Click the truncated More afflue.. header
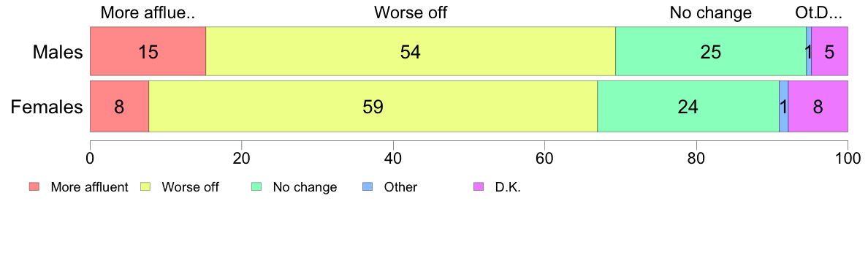868x269 pixels. [x=148, y=12]
